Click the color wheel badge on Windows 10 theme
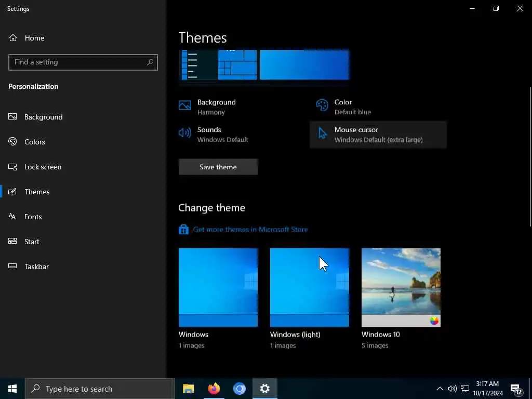 point(434,321)
